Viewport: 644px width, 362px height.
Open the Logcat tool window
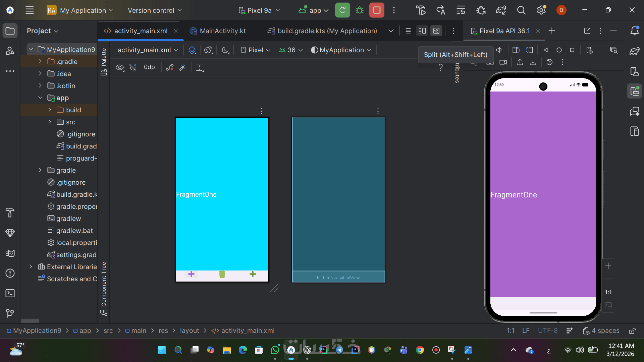click(x=10, y=253)
